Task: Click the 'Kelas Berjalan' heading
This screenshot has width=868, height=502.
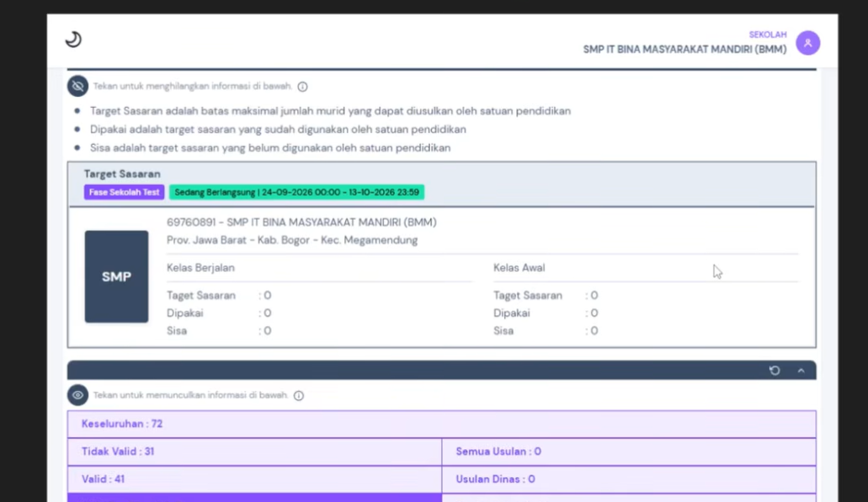Action: 201,268
